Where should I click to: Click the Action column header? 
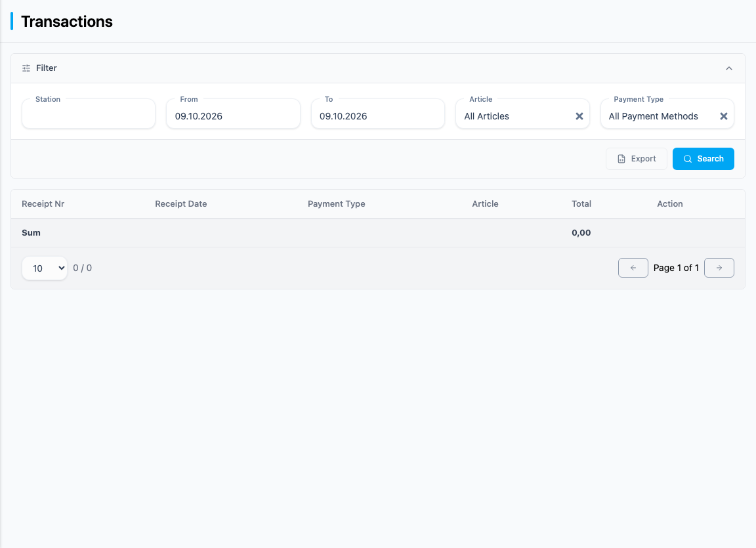pos(669,204)
